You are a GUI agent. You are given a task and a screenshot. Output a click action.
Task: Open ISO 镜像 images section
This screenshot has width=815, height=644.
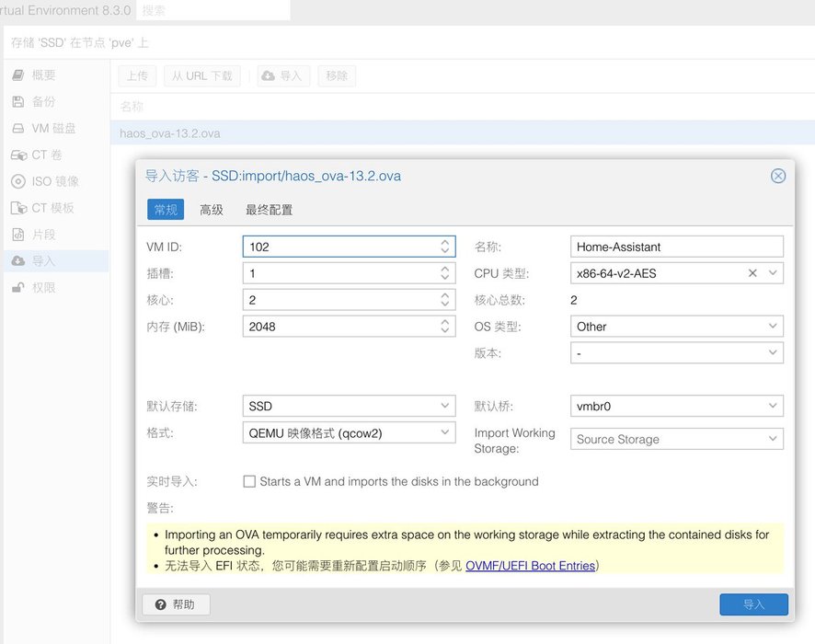click(54, 181)
